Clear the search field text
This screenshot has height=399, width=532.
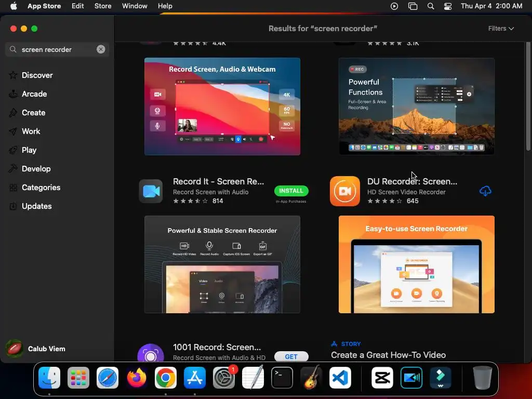point(101,49)
